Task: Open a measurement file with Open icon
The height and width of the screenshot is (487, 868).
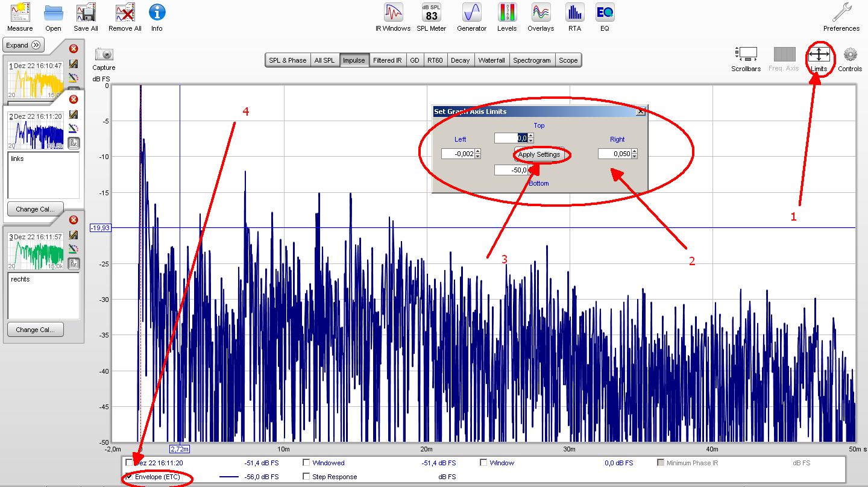Action: 53,13
